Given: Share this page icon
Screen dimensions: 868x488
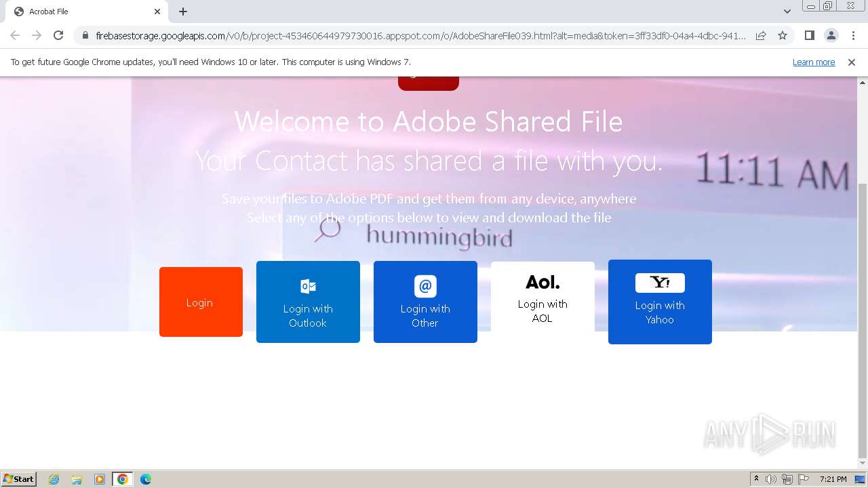Looking at the screenshot, I should click(x=761, y=35).
